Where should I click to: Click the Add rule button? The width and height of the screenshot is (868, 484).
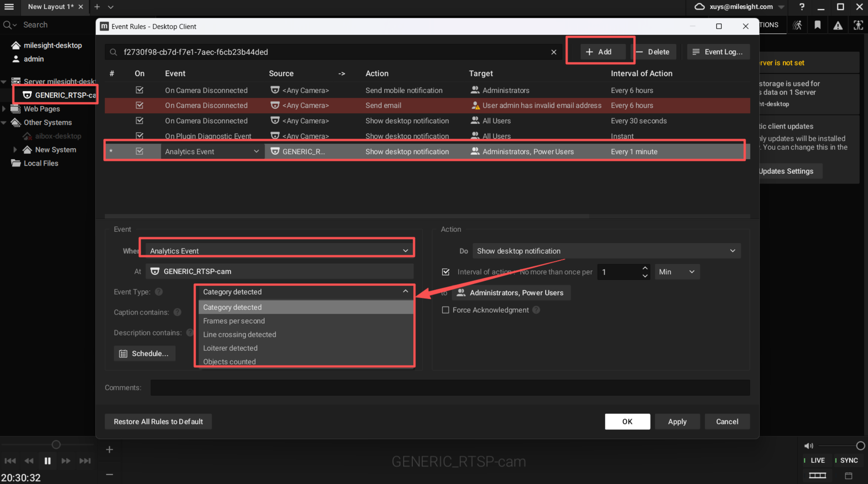coord(599,52)
